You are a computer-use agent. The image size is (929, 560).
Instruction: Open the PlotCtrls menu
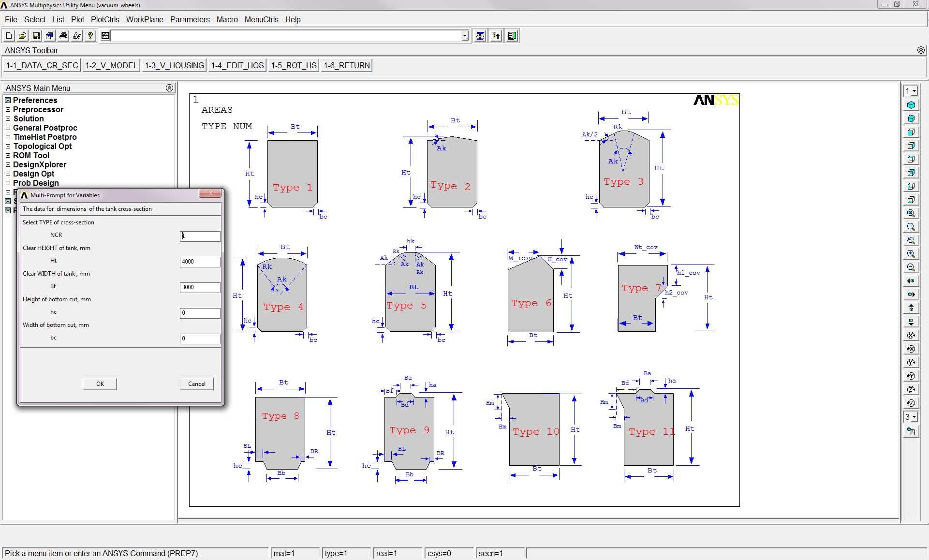click(x=105, y=20)
